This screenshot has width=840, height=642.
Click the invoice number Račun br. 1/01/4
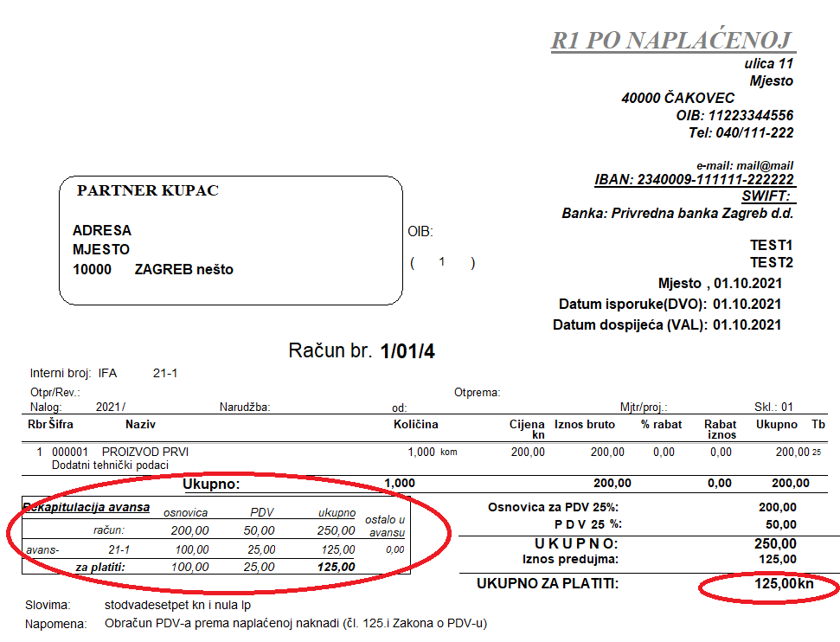(x=362, y=351)
